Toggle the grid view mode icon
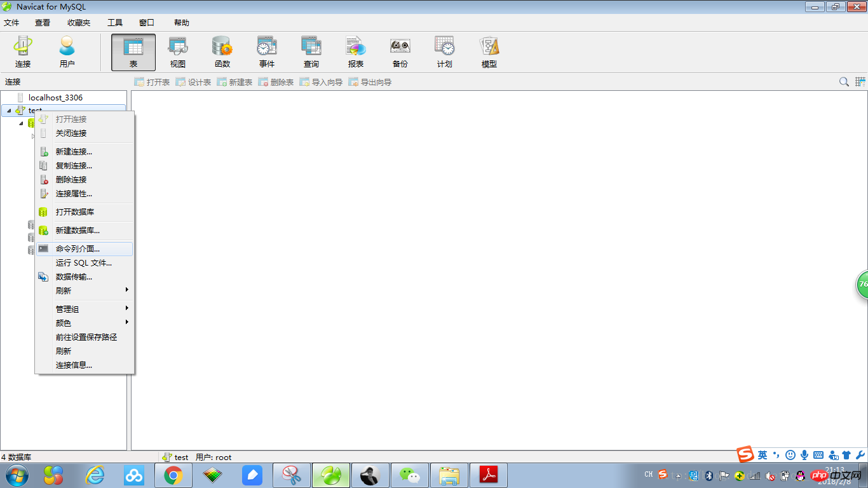Viewport: 868px width, 488px height. point(860,81)
